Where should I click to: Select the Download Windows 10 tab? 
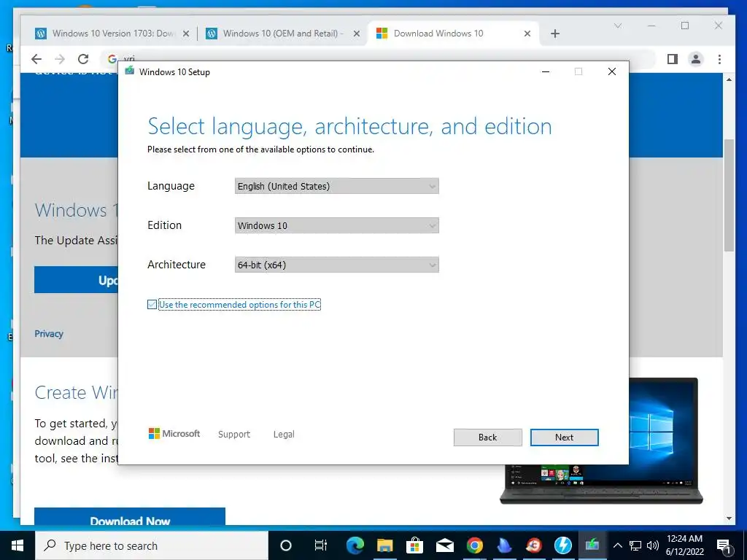click(x=438, y=34)
